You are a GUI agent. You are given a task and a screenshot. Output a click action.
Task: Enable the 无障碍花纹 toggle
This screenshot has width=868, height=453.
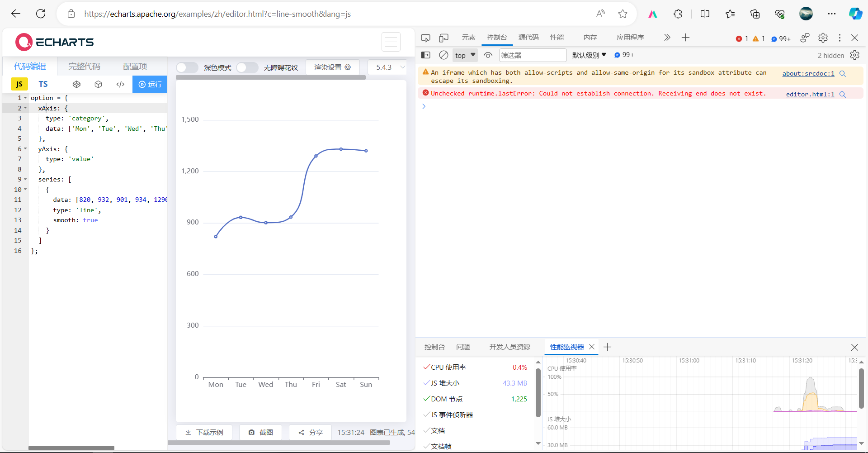[x=247, y=67]
